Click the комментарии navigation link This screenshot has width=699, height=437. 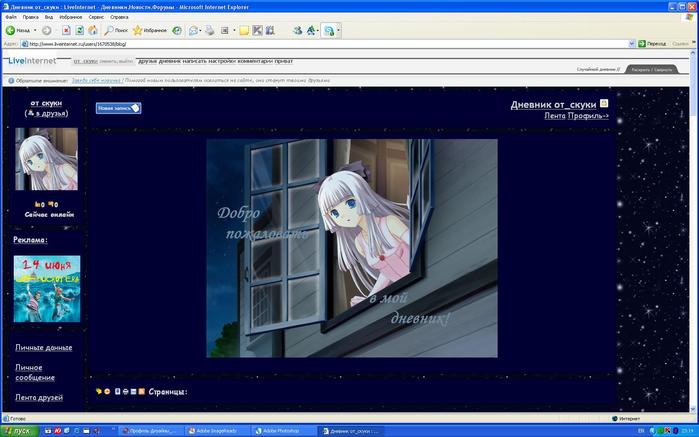tap(254, 61)
